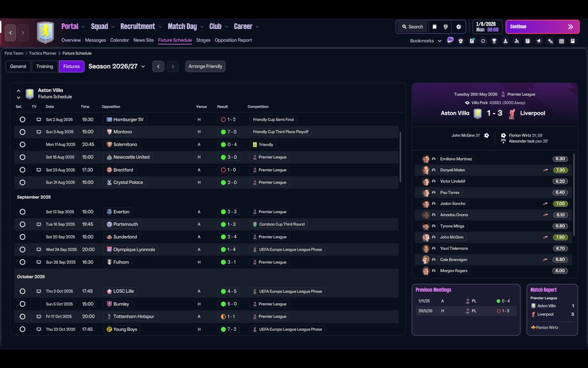Screen dimensions: 588x368
Task: Click the Liverpool crest in match summary
Action: click(512, 113)
